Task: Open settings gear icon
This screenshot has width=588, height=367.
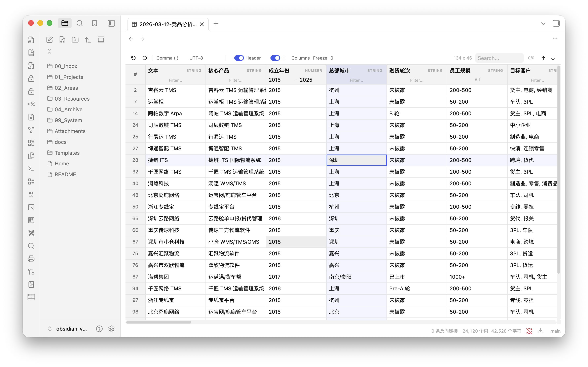Action: (111, 329)
